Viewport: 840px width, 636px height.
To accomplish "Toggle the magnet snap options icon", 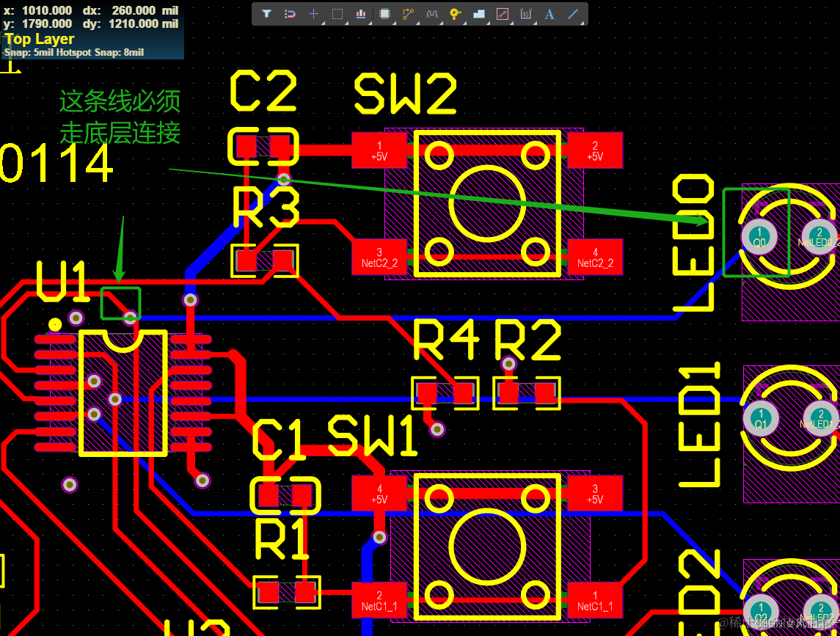I will pyautogui.click(x=290, y=14).
